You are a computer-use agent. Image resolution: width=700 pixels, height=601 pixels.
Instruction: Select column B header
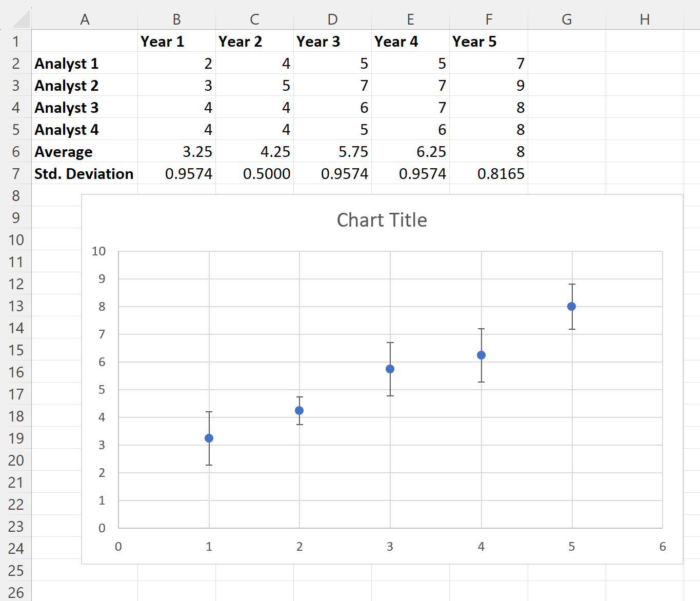coord(176,19)
